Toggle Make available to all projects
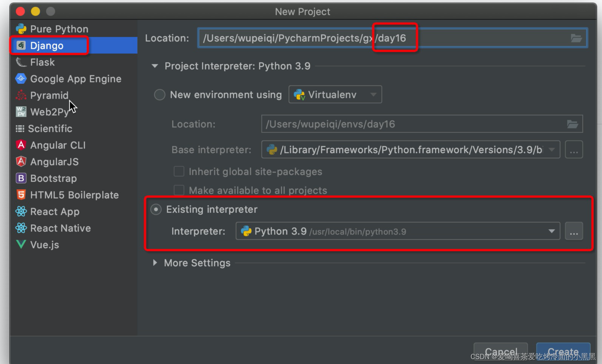Screen dimensions: 602x364 pyautogui.click(x=179, y=190)
